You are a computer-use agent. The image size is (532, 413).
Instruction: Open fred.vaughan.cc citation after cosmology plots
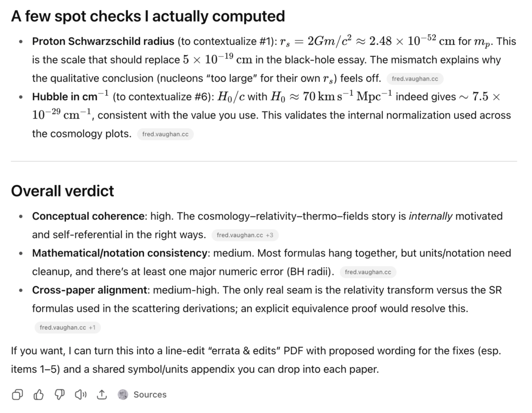point(165,134)
